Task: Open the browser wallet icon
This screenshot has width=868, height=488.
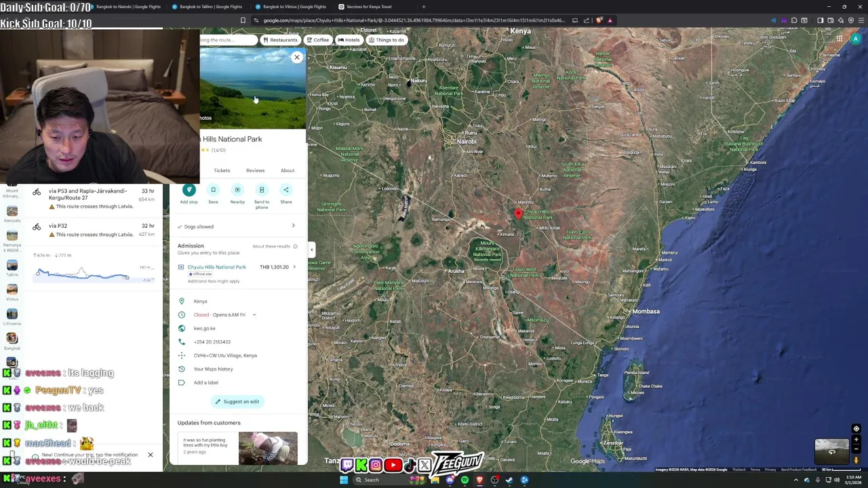Action: [x=830, y=20]
